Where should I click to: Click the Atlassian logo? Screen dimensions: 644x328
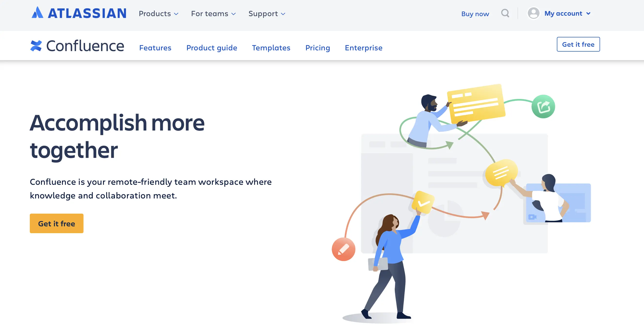(79, 13)
